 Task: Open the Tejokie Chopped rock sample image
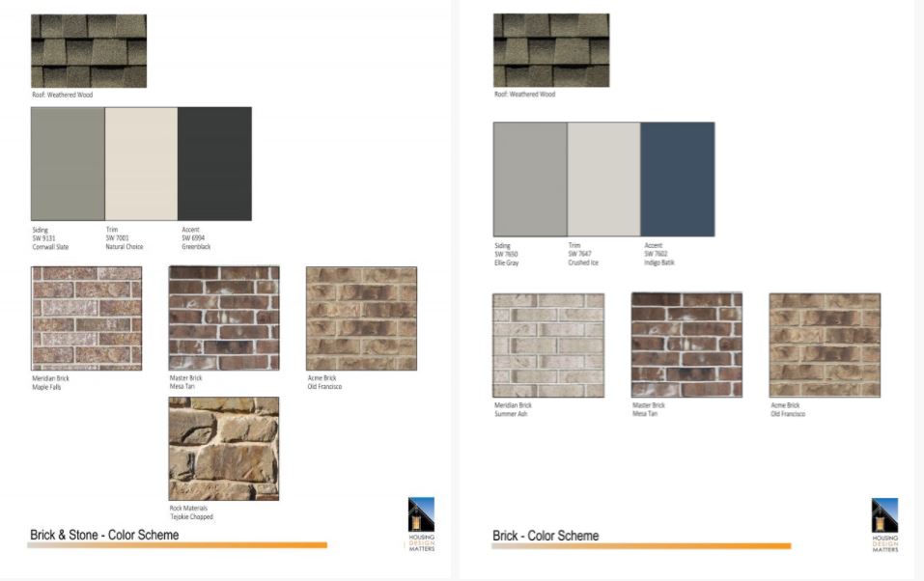[x=224, y=449]
